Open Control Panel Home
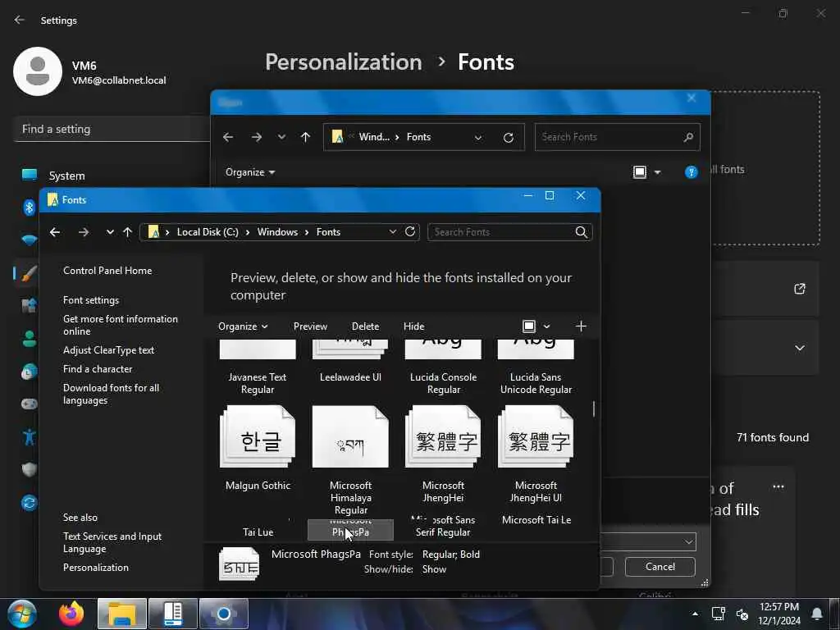Image resolution: width=840 pixels, height=630 pixels. [107, 271]
